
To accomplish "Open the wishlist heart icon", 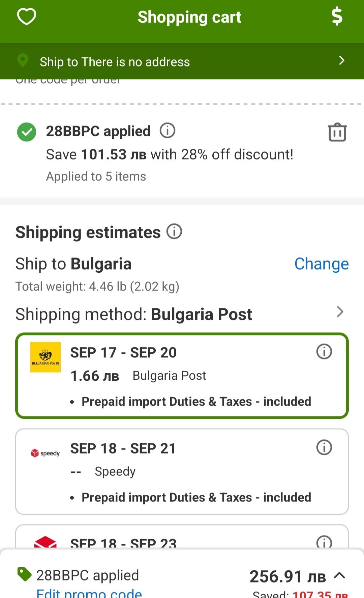I will (x=27, y=17).
